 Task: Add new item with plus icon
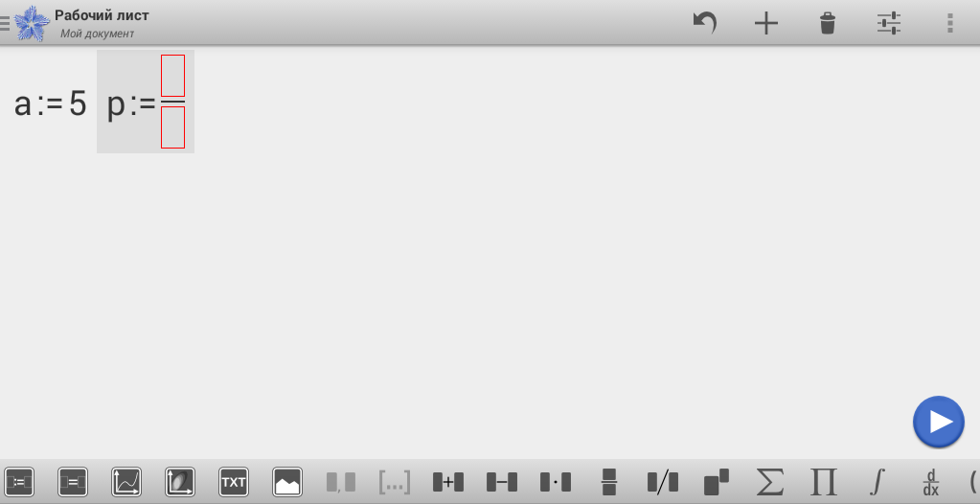point(766,24)
